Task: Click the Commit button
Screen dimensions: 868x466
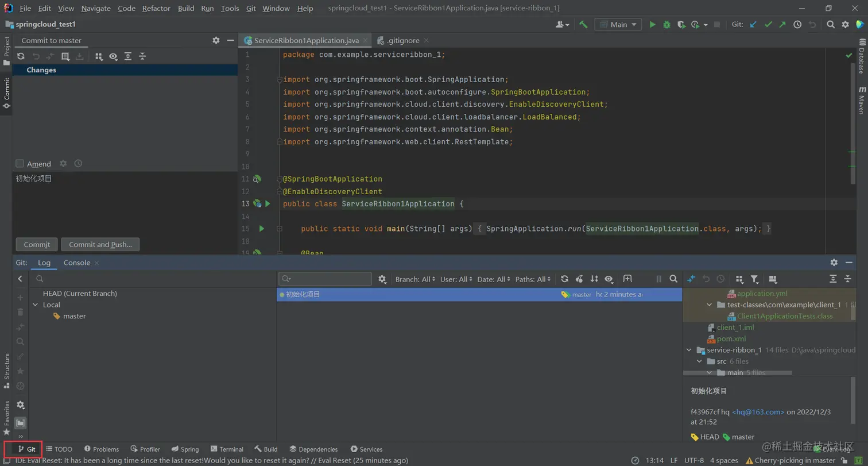Action: tap(37, 245)
